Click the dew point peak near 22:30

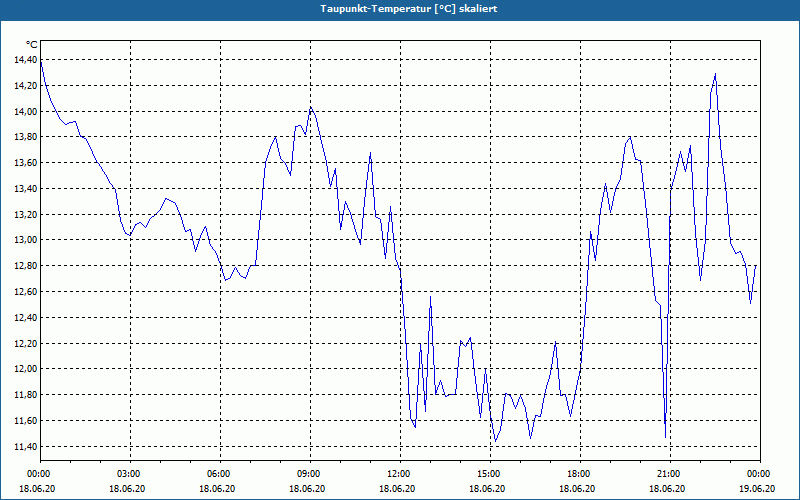(x=715, y=74)
